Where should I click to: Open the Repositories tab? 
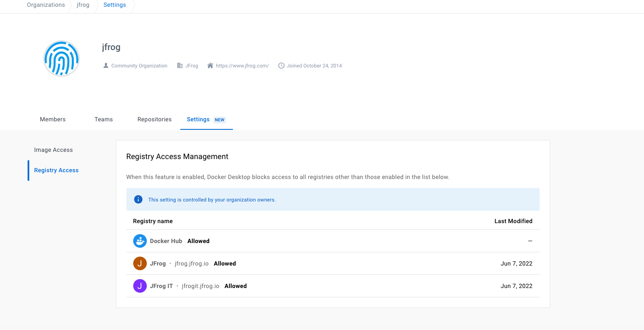click(x=154, y=119)
